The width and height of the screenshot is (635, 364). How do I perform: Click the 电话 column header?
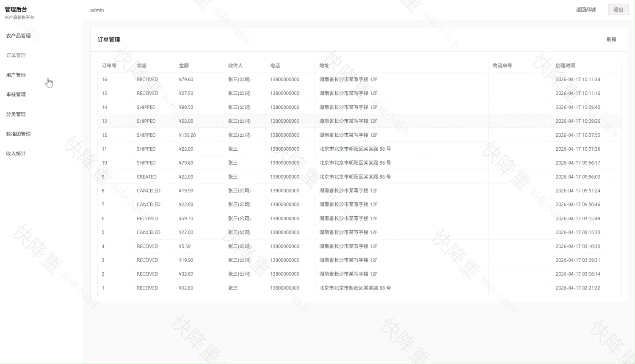click(x=275, y=66)
